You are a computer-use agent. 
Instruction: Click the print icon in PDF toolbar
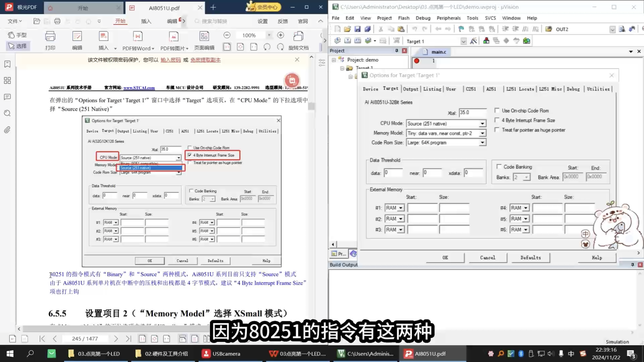point(50,36)
